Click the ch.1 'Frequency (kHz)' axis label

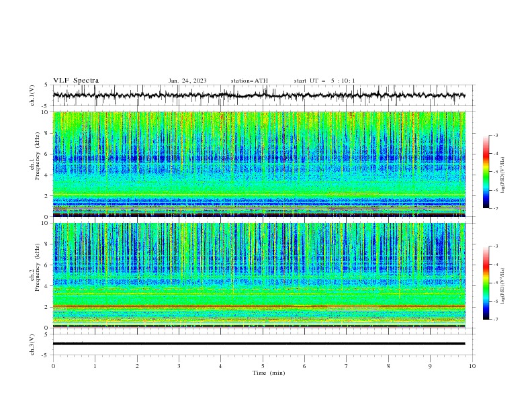38,157
